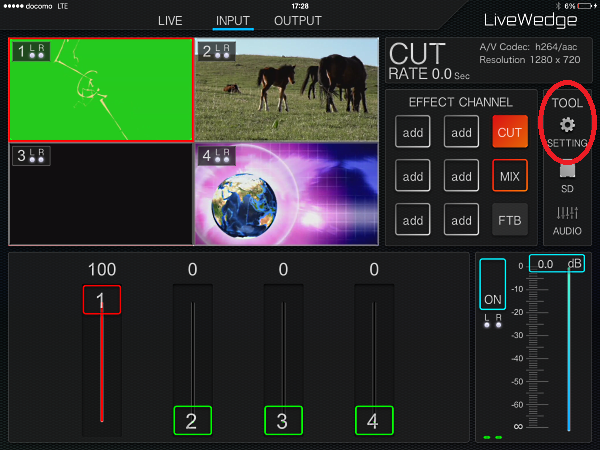The height and width of the screenshot is (450, 600).
Task: Click the EFFECT CHANNEL heading
Action: tap(461, 102)
